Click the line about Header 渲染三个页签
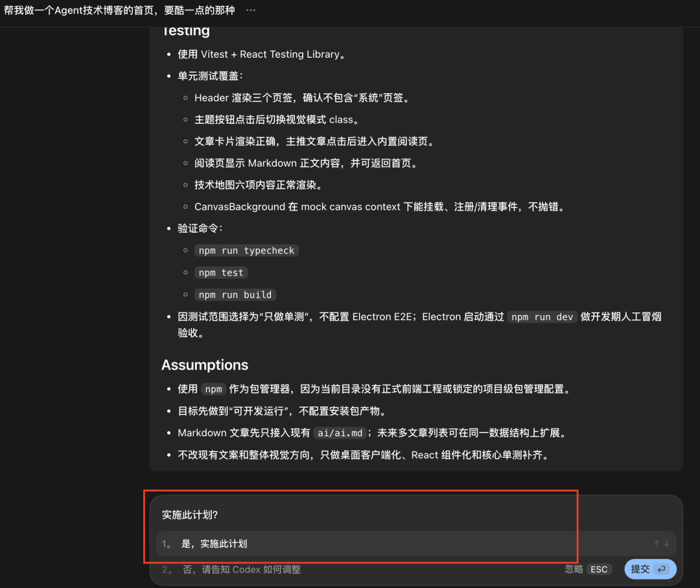Screen dimensions: 700x588 (x=302, y=98)
